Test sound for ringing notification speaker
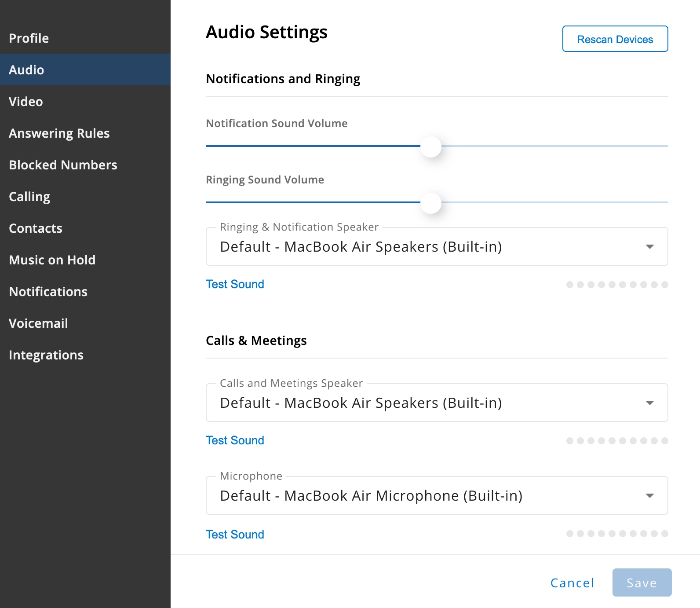The height and width of the screenshot is (608, 700). coord(235,284)
